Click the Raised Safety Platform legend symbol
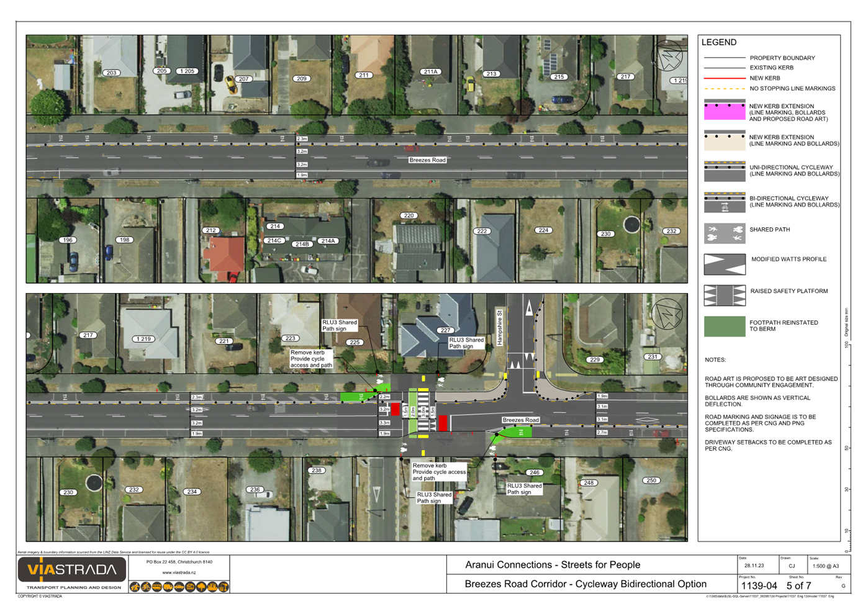 pos(724,296)
